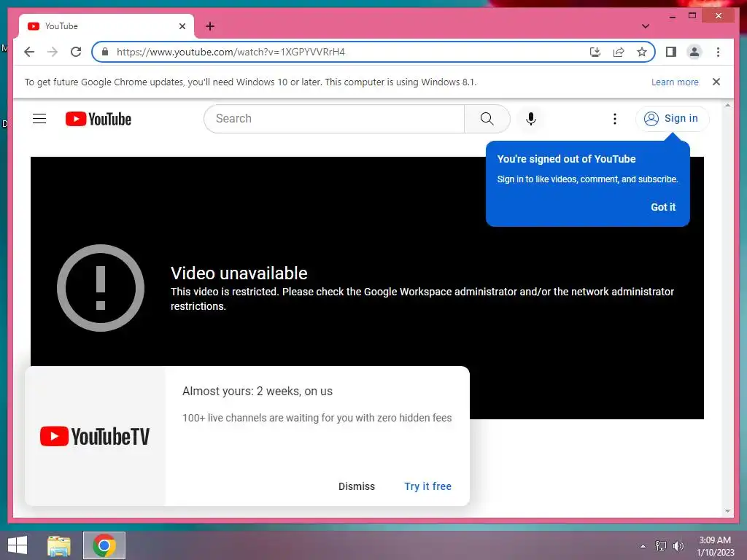This screenshot has width=747, height=560.
Task: Reload the YouTube page
Action: pos(76,52)
